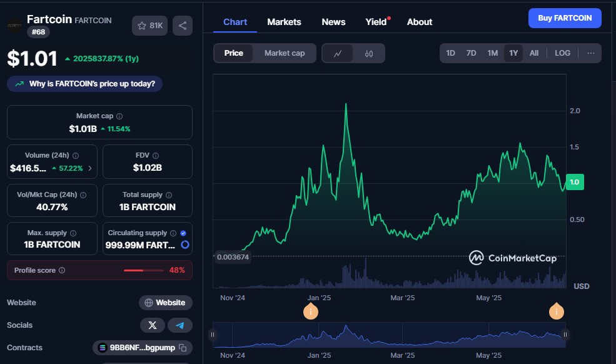Open the chart more options ellipsis
This screenshot has height=364, width=616.
click(x=590, y=53)
